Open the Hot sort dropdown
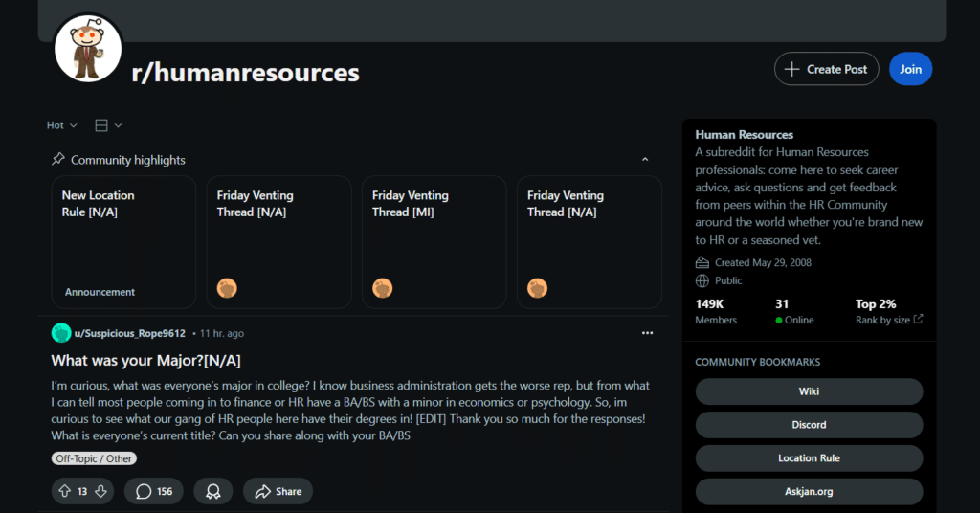Viewport: 980px width, 513px height. coord(59,125)
